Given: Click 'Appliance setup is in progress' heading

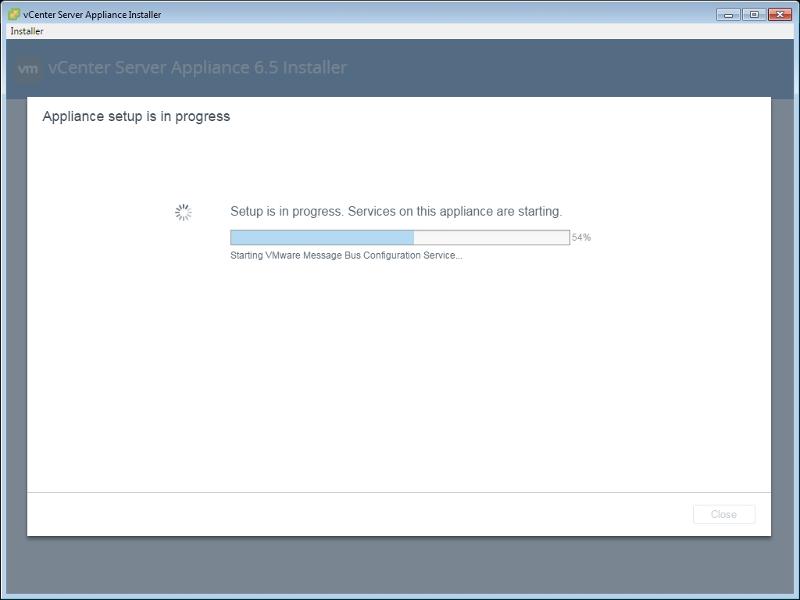Looking at the screenshot, I should pos(136,116).
